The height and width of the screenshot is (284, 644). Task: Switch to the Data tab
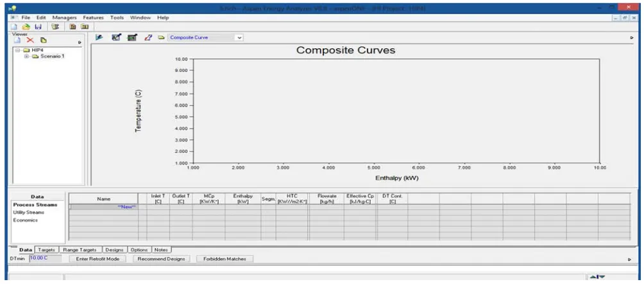[26, 250]
